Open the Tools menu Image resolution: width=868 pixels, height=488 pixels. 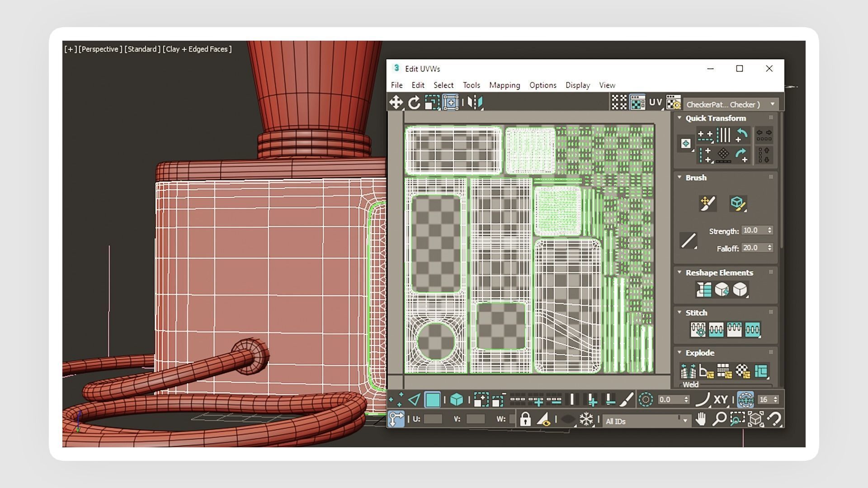pyautogui.click(x=471, y=85)
